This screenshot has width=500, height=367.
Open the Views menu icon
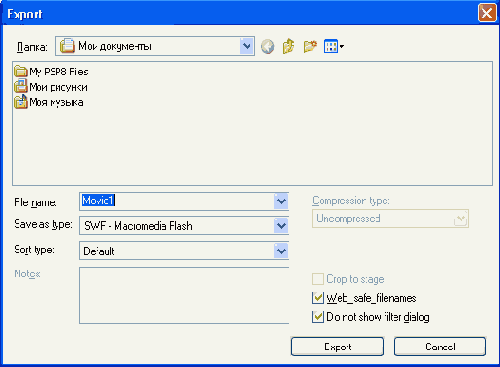pos(334,46)
